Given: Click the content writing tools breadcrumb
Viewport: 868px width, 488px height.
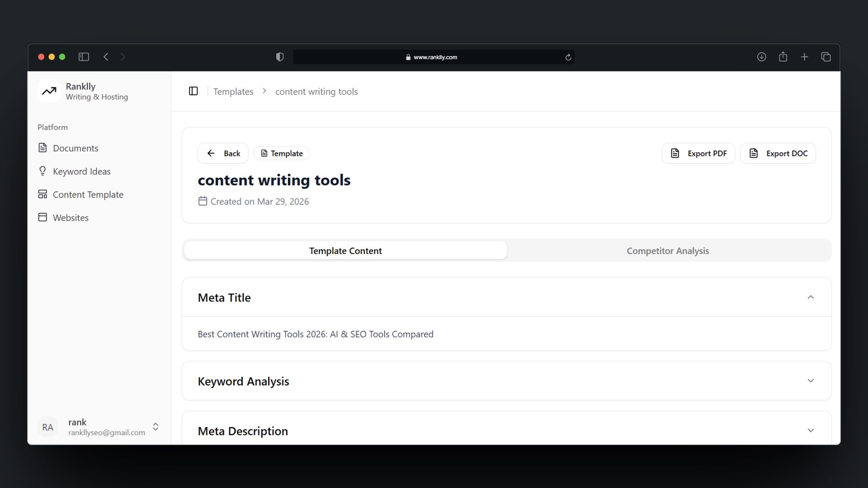Looking at the screenshot, I should coord(316,91).
